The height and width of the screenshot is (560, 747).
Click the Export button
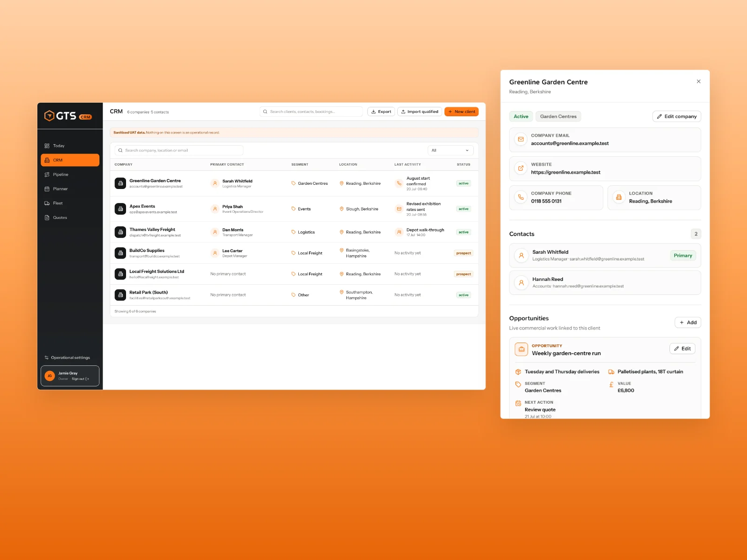click(381, 112)
